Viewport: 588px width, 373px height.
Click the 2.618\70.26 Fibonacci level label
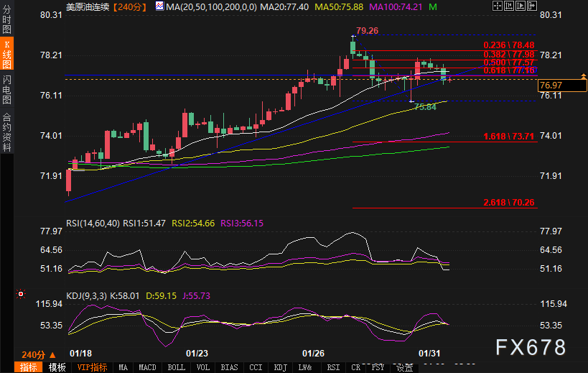(509, 203)
